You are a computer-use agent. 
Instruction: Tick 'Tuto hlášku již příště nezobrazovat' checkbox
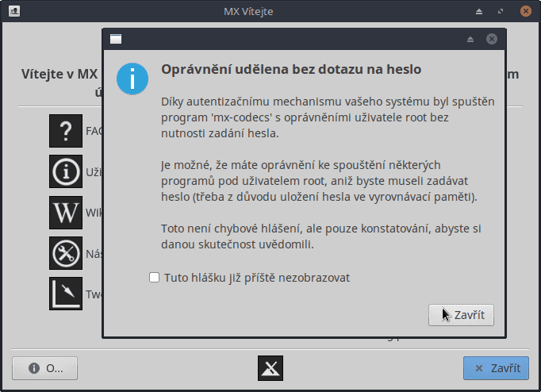(x=154, y=278)
